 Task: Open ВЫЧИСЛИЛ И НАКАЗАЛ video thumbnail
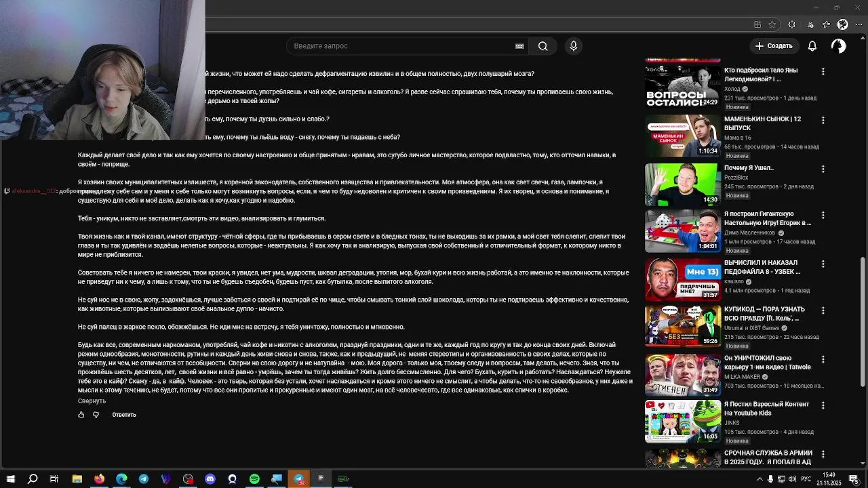[682, 279]
